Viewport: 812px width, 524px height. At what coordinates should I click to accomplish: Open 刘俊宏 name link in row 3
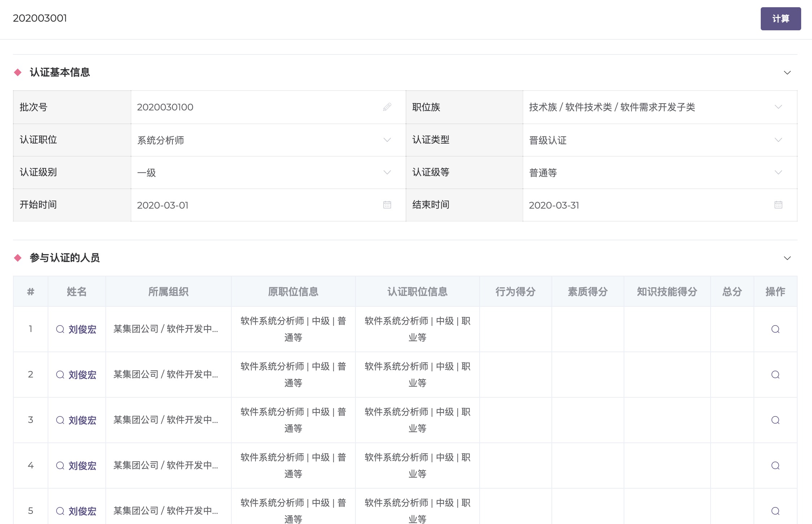click(x=82, y=420)
